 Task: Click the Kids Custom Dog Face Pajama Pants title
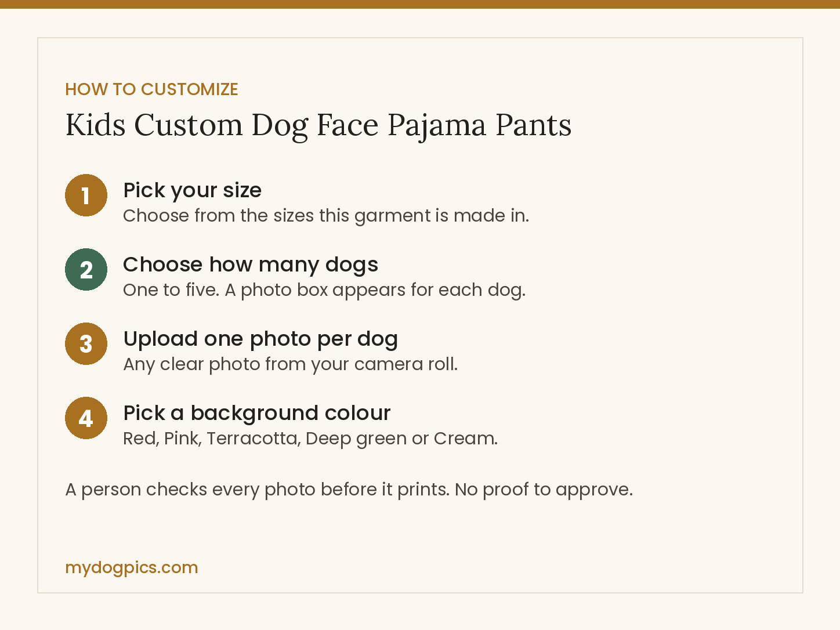(x=318, y=125)
